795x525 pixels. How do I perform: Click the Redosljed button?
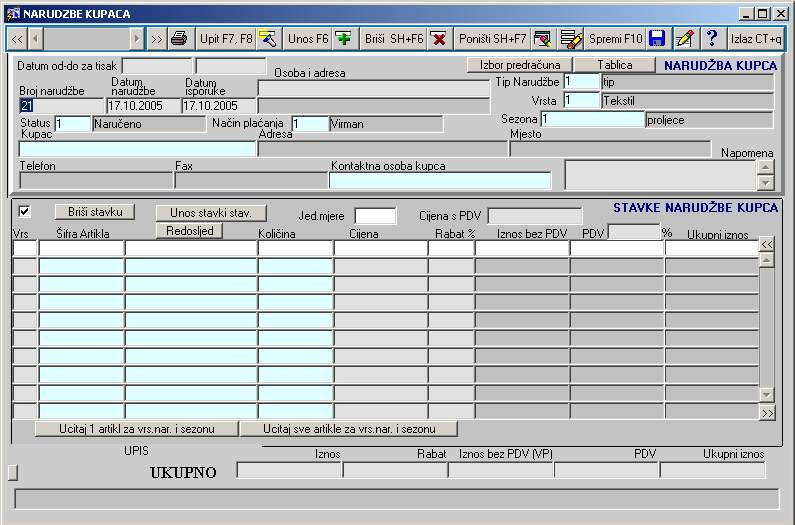[190, 231]
